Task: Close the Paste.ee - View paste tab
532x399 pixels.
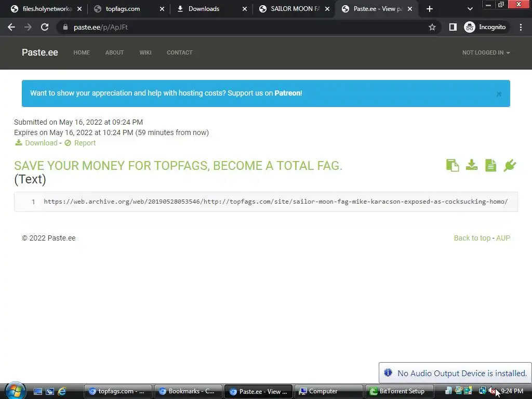Action: pos(410,9)
